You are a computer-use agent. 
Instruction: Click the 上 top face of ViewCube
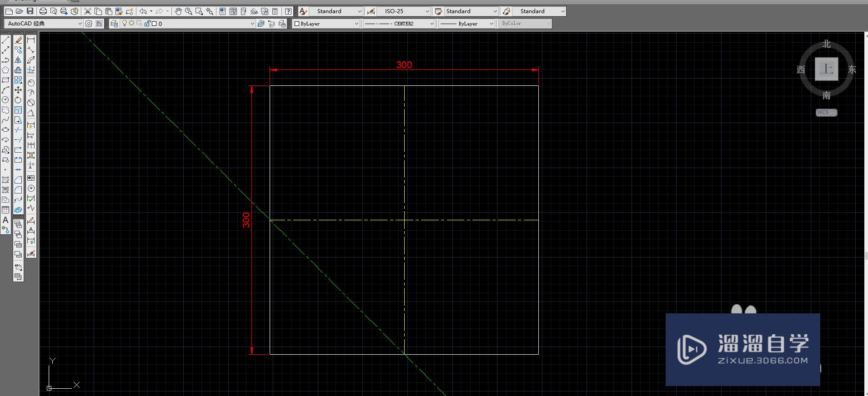(826, 69)
